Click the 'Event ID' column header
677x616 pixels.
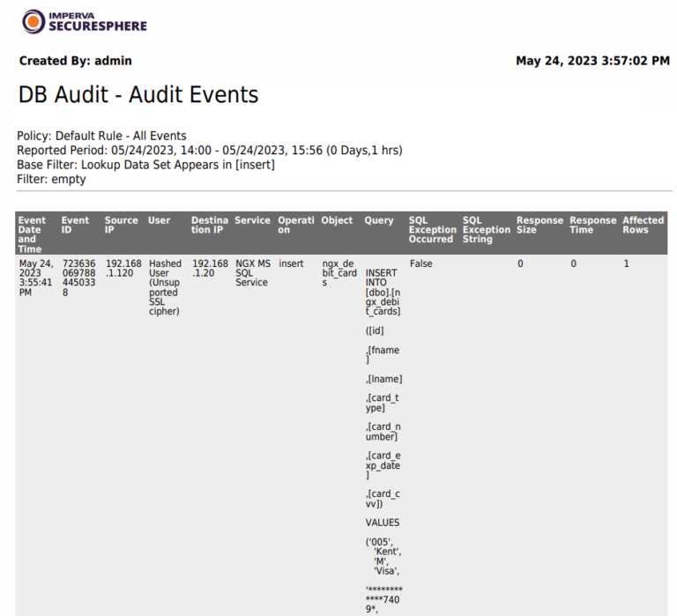coord(75,226)
